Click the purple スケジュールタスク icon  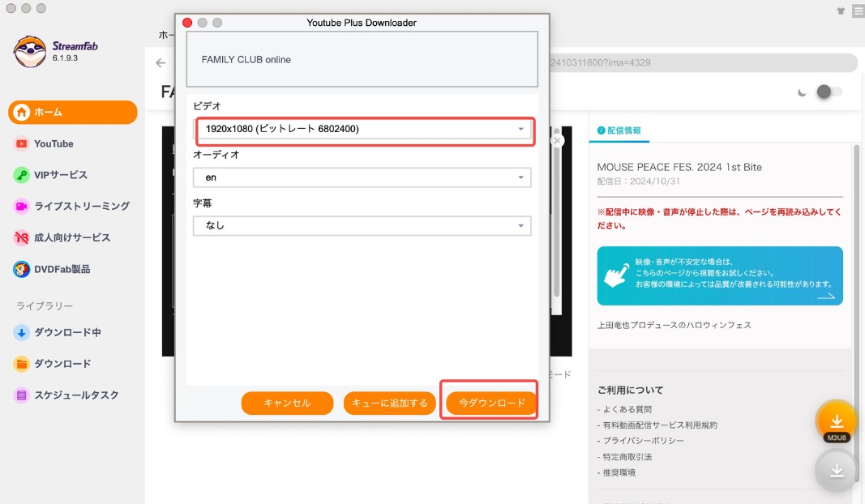click(x=22, y=395)
